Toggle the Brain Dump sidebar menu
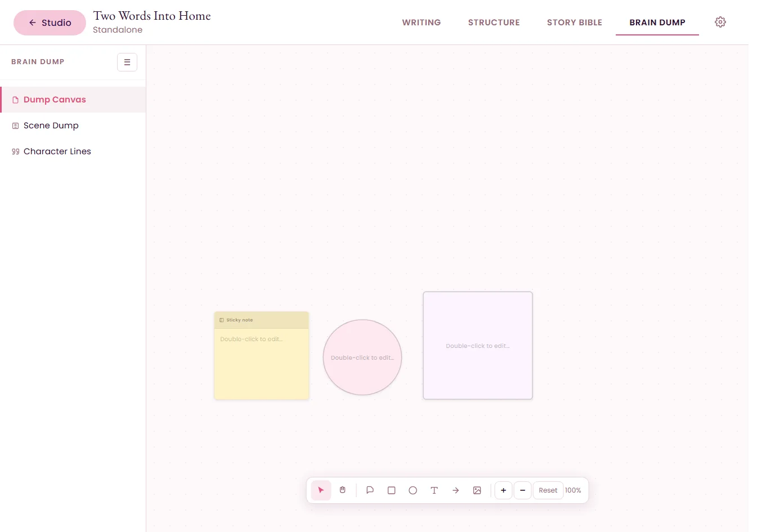Image resolution: width=757 pixels, height=532 pixels. coord(127,62)
